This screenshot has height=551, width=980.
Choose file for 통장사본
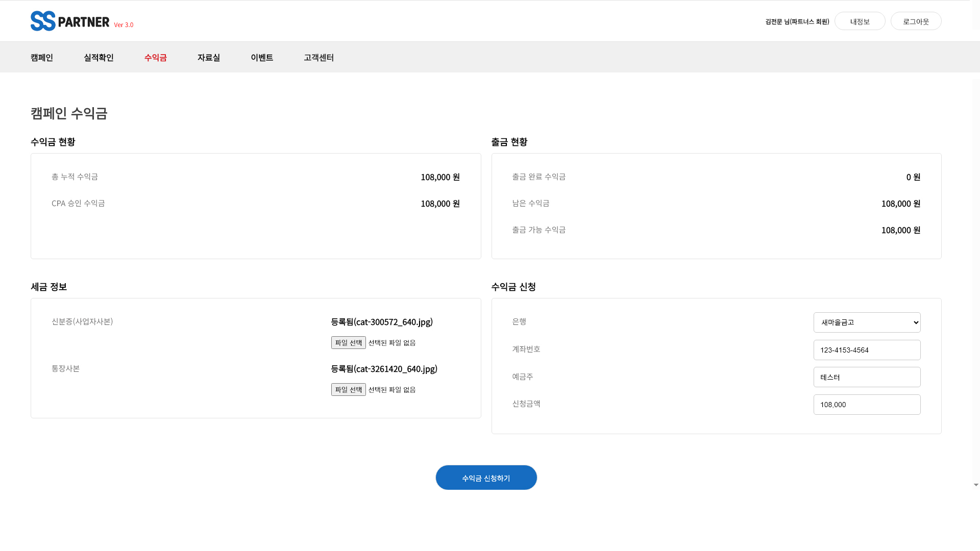[349, 390]
